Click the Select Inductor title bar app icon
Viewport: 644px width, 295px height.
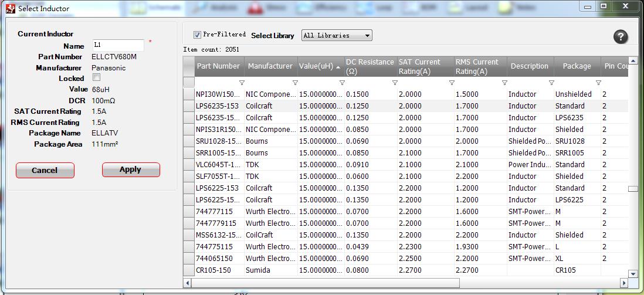point(10,9)
